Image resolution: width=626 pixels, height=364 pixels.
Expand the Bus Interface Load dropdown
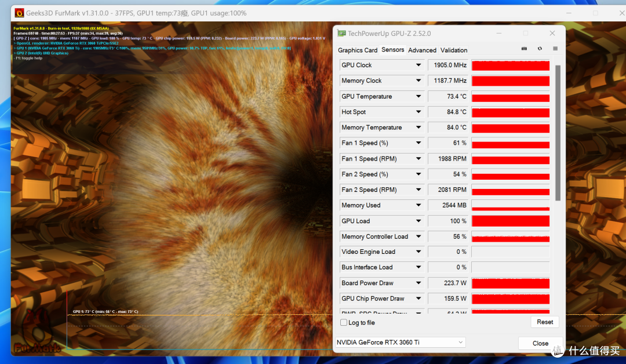coord(418,267)
